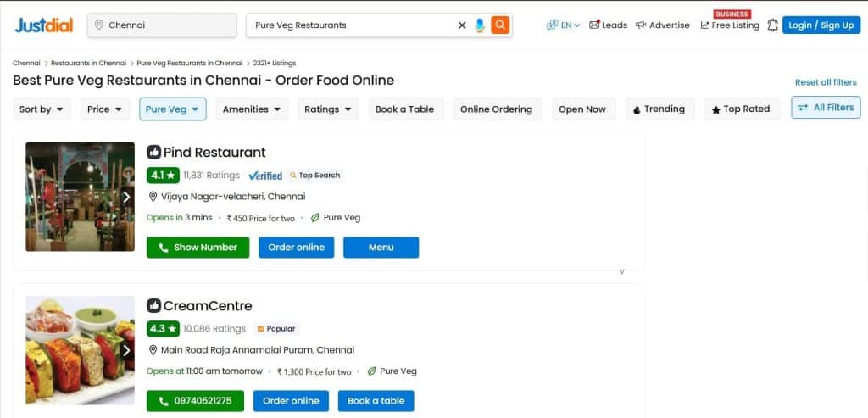Run the search with the orange magnifier button

[500, 25]
